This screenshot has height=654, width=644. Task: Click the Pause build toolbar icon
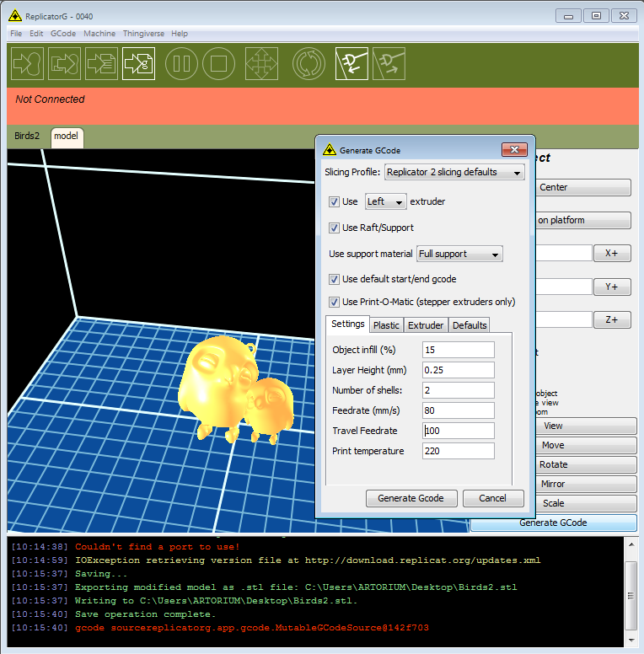point(181,63)
